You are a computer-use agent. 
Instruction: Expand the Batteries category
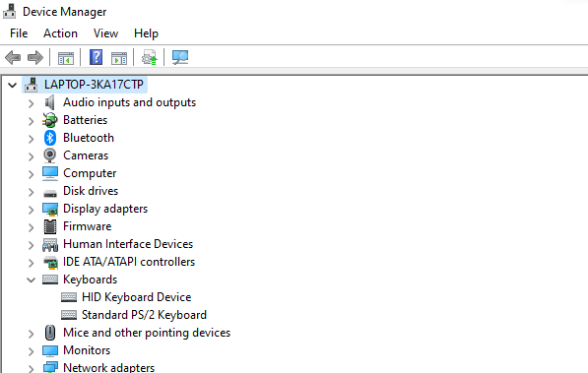pyautogui.click(x=32, y=121)
